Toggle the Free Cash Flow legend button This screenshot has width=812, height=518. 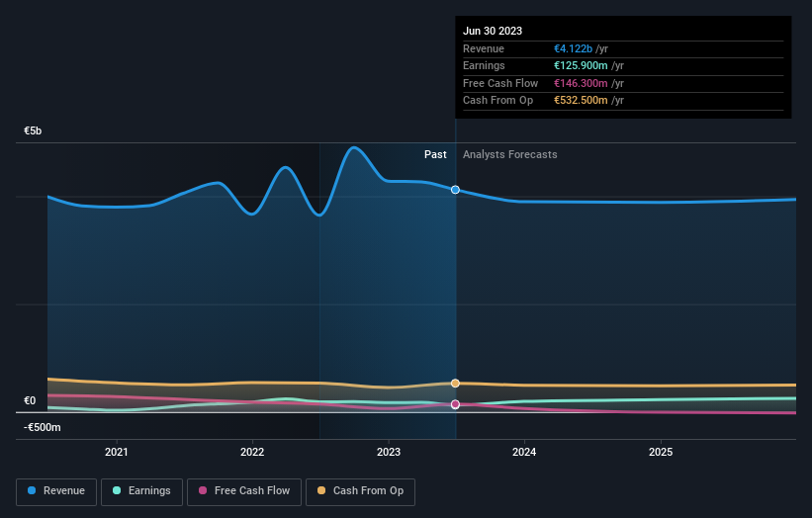244,491
